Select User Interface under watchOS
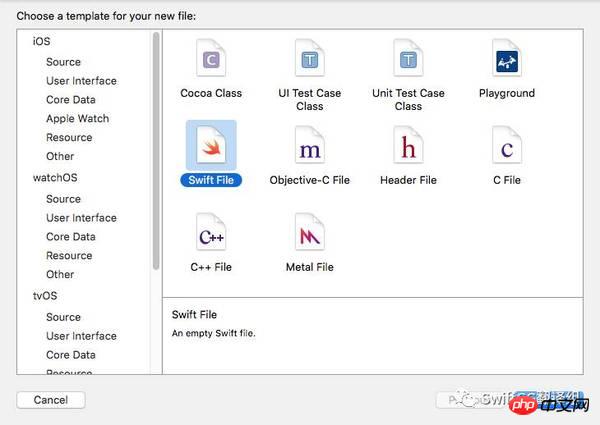600x425 pixels. click(81, 218)
